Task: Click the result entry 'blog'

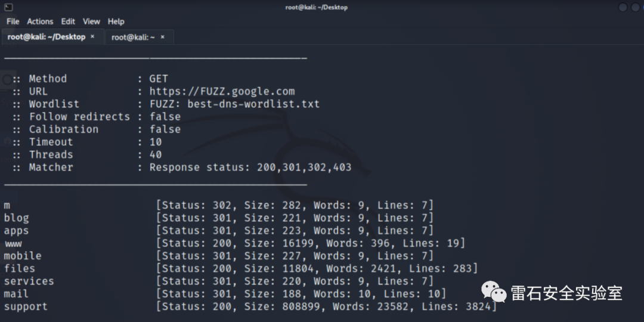Action: [17, 218]
